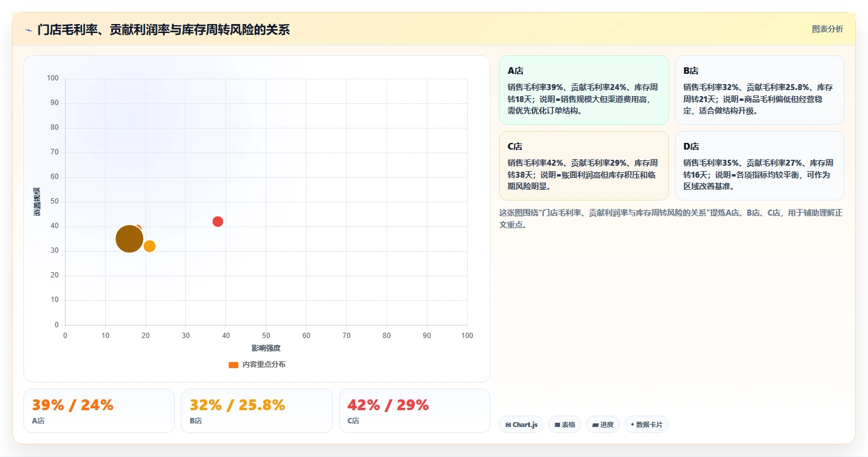This screenshot has height=457, width=868.
Task: Click the 39% / 24% stat card
Action: [99, 411]
